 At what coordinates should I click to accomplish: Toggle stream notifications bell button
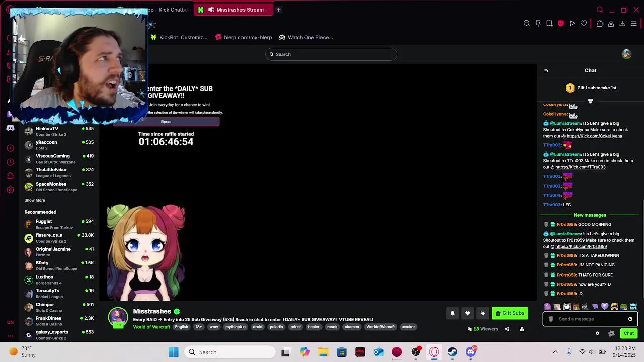click(452, 313)
